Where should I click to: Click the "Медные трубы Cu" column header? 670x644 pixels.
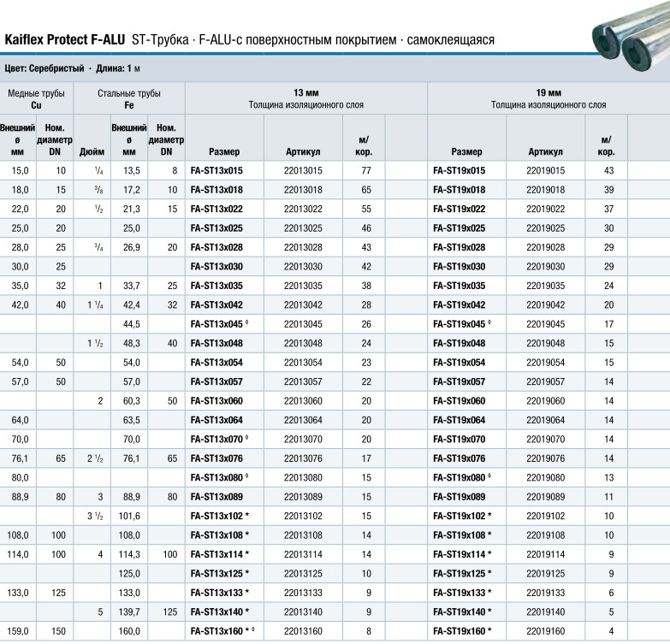pyautogui.click(x=36, y=99)
